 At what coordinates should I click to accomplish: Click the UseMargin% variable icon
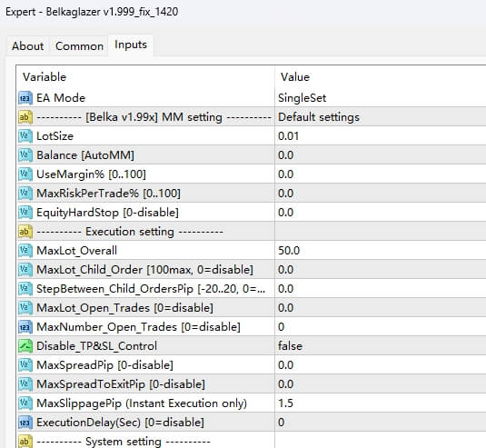[x=25, y=174]
